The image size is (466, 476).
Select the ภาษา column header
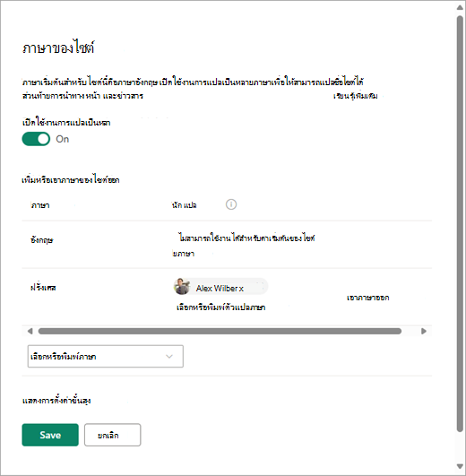(40, 205)
